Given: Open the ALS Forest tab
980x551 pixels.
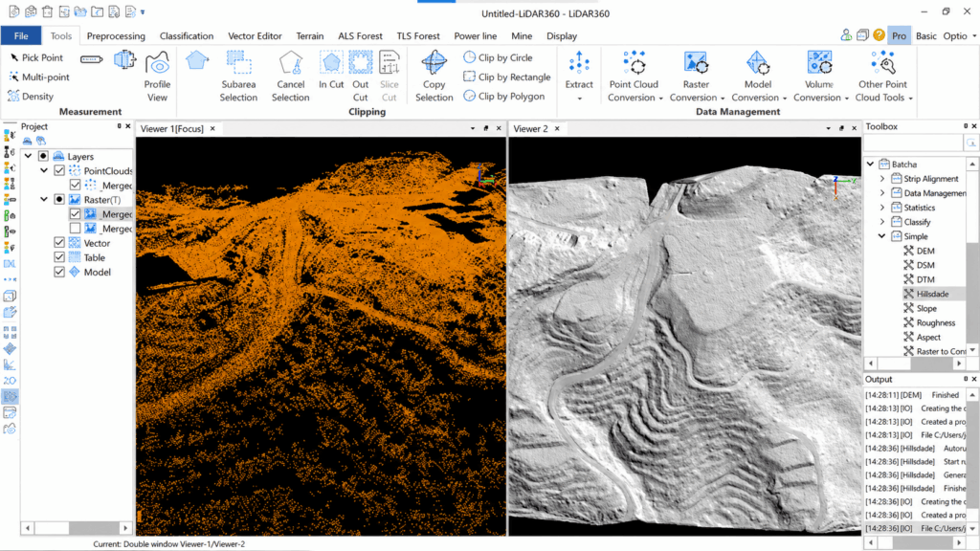Looking at the screenshot, I should (x=360, y=35).
